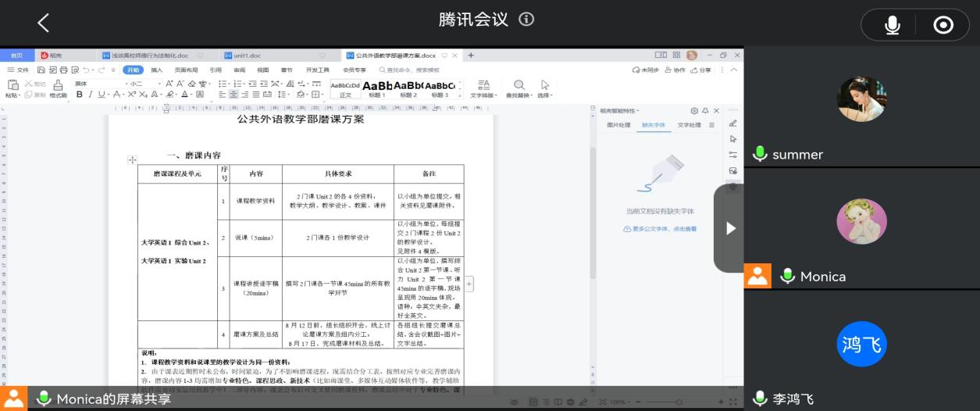Screen dimensions: 980x411
Task: Click the Format Painter (格式刷) icon
Action: (58, 88)
